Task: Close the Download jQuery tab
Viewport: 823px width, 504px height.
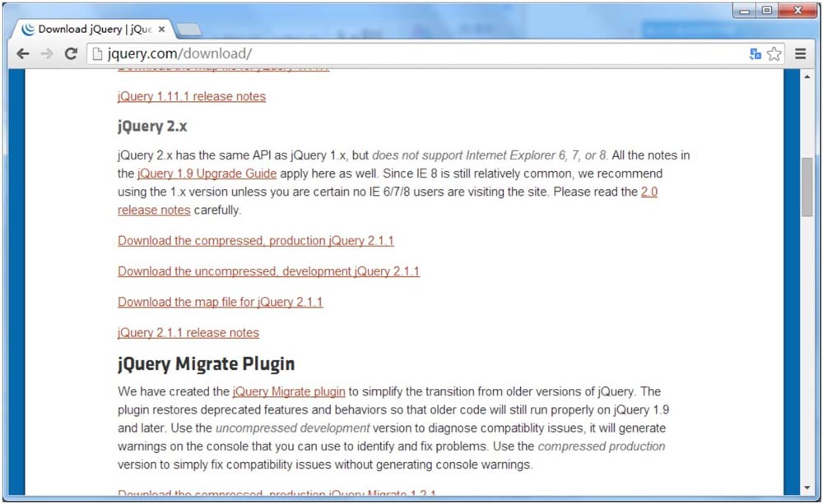Action: (161, 30)
